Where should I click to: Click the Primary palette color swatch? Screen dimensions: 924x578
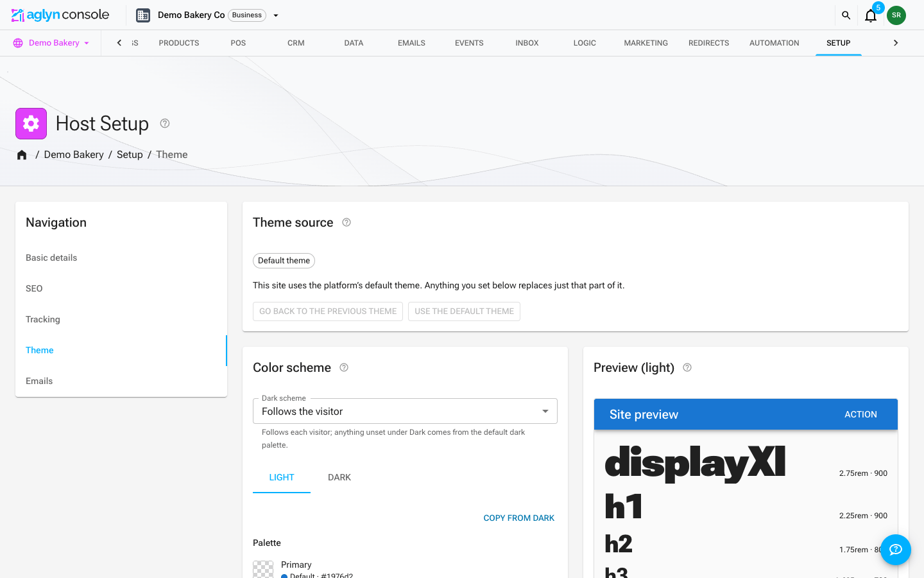click(263, 569)
